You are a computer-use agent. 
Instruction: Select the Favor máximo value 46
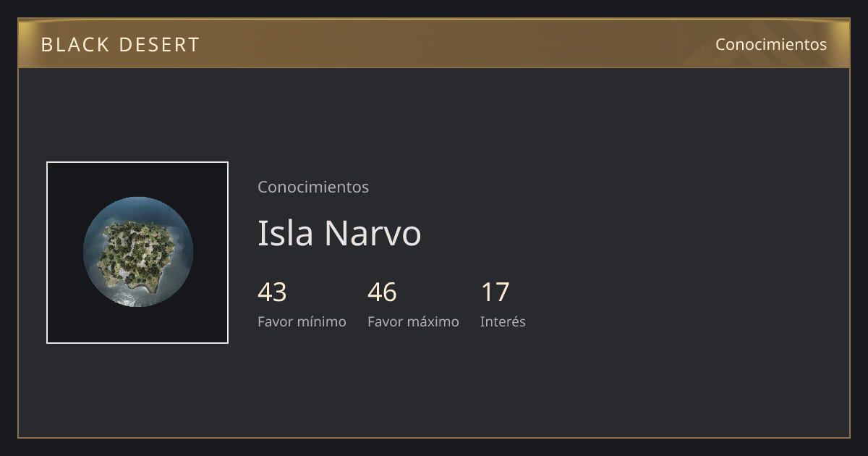[382, 292]
